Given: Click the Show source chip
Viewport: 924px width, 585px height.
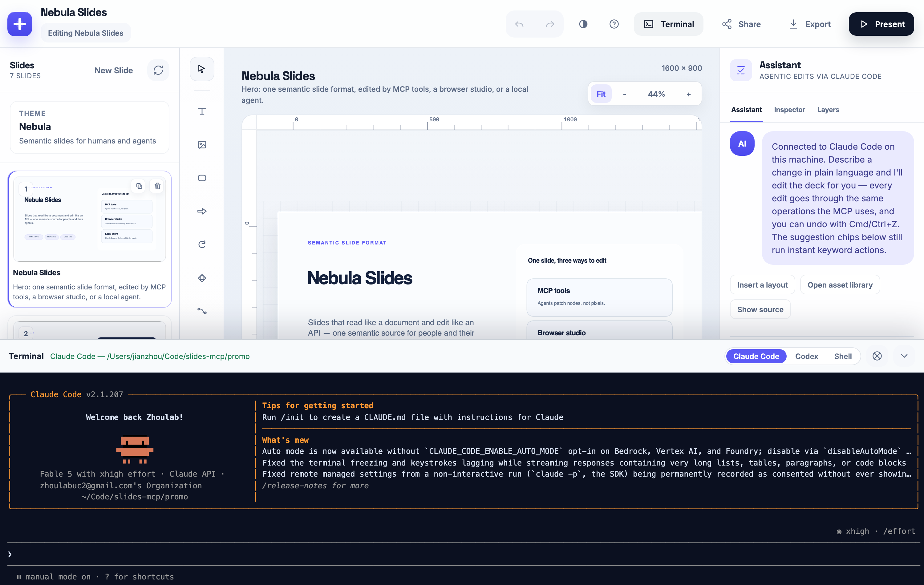Looking at the screenshot, I should (760, 309).
